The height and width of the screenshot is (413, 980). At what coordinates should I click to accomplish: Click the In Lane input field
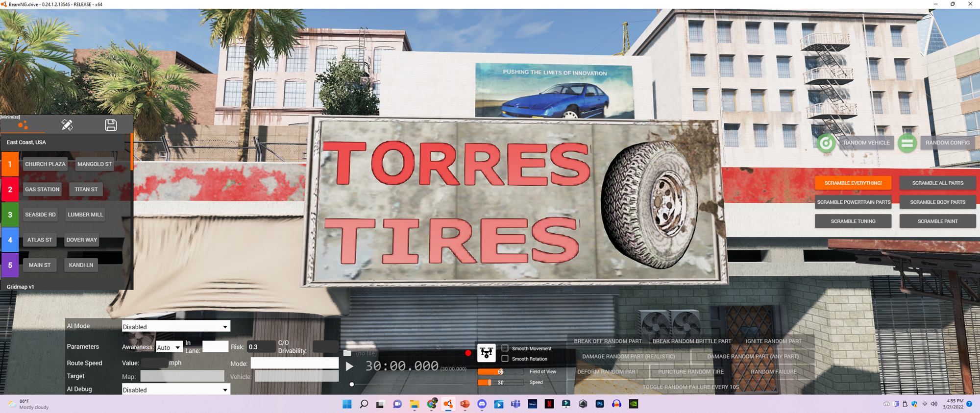[215, 346]
